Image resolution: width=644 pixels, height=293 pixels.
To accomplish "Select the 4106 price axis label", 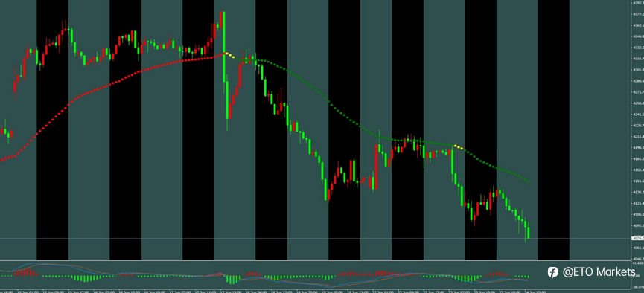I will tap(639, 214).
